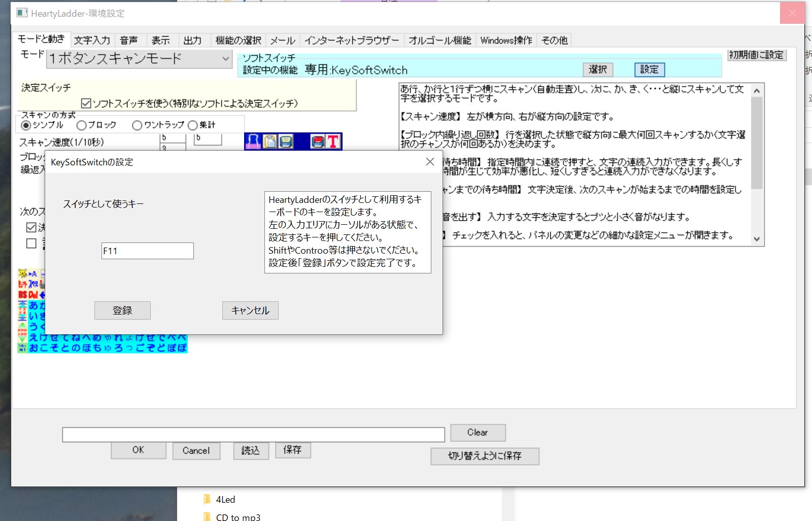Click the blue floppy disk save icon
Image resolution: width=812 pixels, height=521 pixels.
point(286,142)
